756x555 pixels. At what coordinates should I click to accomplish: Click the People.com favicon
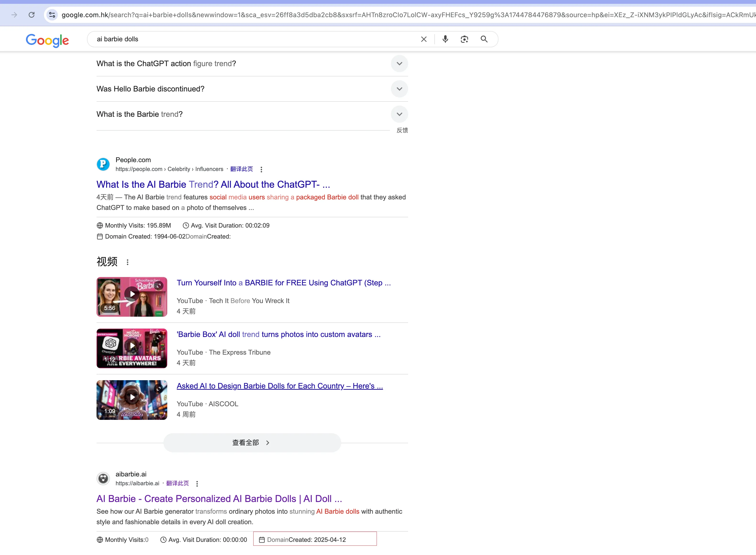(x=103, y=164)
